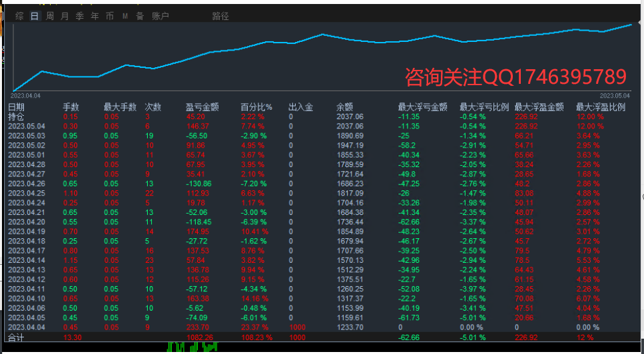Click the 2023.05.04 end date chart marker
This screenshot has width=644, height=354.
(x=615, y=96)
